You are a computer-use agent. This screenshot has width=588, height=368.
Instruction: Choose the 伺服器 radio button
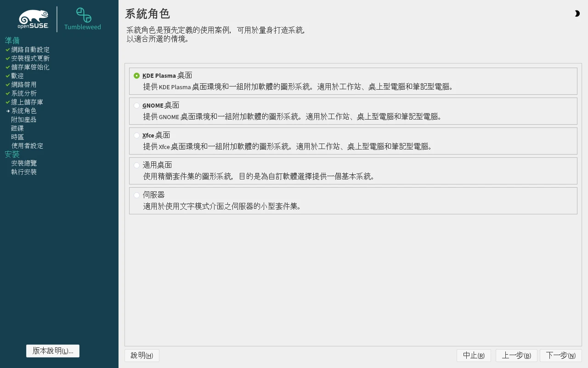(136, 195)
